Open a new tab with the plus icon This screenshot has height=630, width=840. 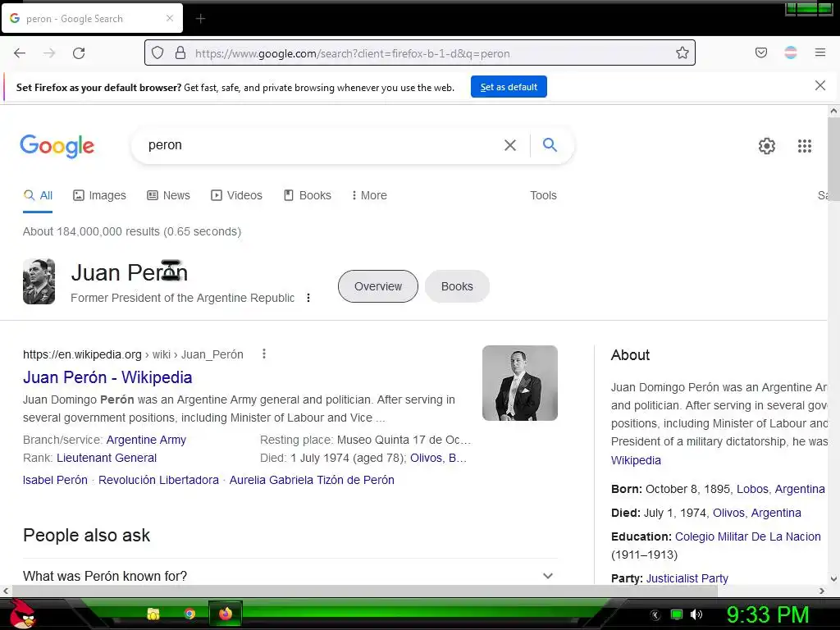click(200, 19)
